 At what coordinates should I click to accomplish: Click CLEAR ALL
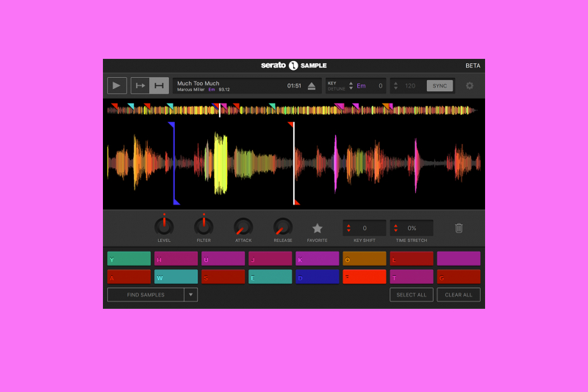pos(459,295)
